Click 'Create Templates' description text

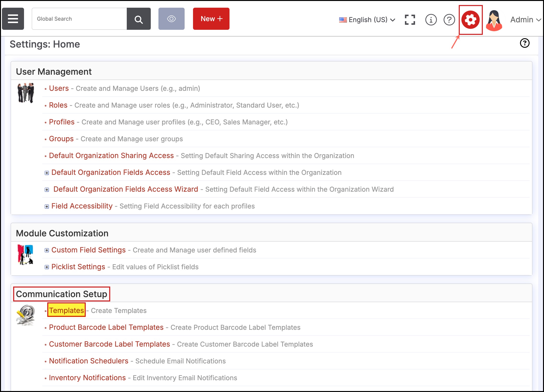119,311
